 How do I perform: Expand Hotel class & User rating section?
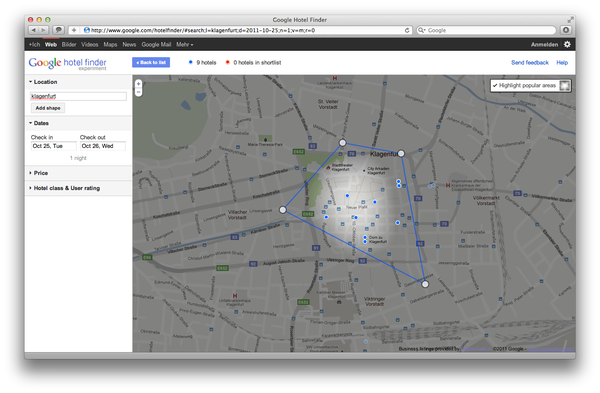click(x=64, y=188)
